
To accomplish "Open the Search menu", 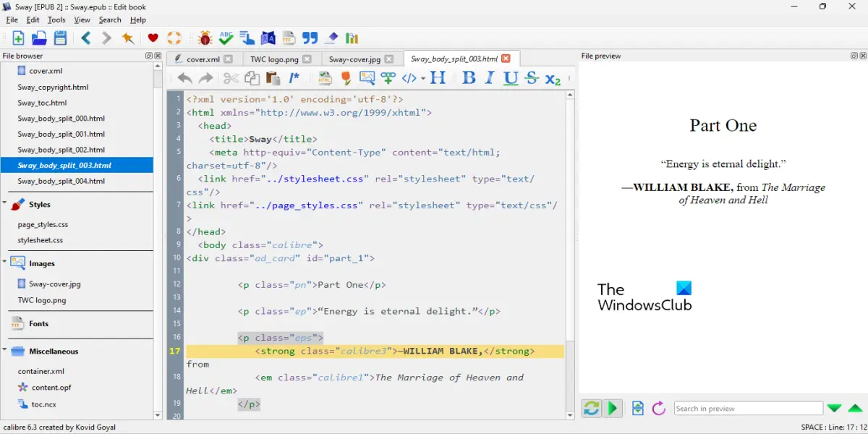I will [x=110, y=20].
